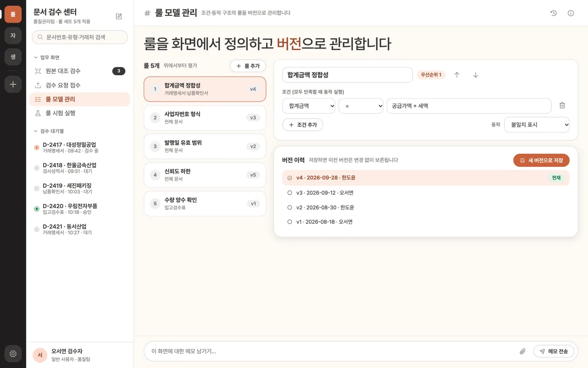Click the compose icon beside 문서 검수 센터
The height and width of the screenshot is (368, 588).
pyautogui.click(x=119, y=16)
